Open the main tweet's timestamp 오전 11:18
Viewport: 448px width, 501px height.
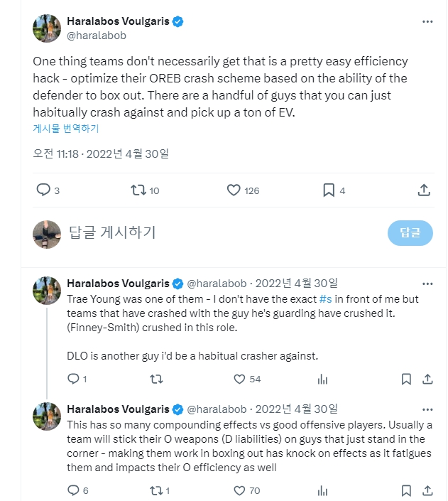pos(57,153)
